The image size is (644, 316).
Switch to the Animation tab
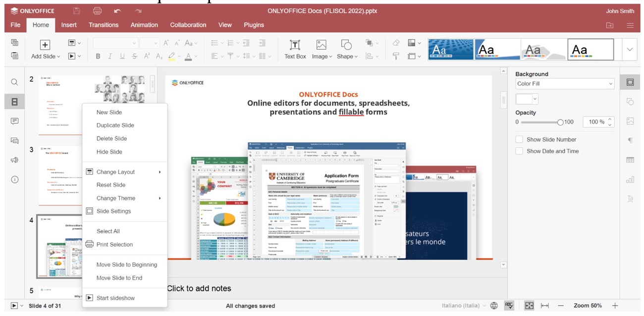point(144,24)
